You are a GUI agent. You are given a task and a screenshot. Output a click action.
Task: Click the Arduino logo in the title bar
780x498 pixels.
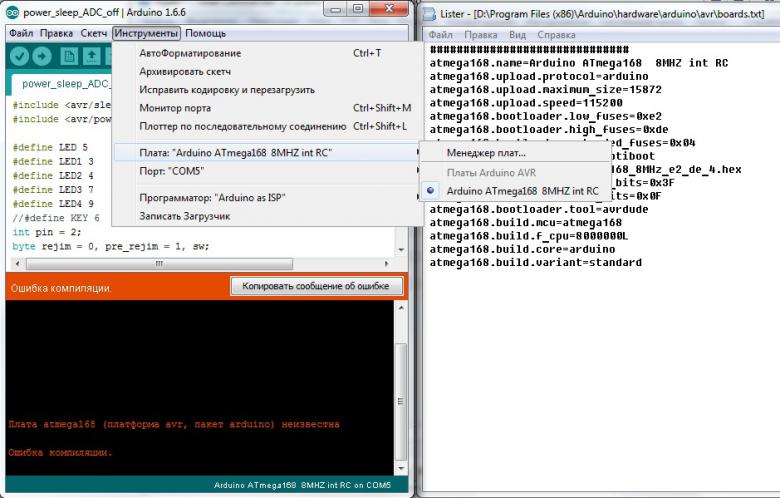[12, 12]
